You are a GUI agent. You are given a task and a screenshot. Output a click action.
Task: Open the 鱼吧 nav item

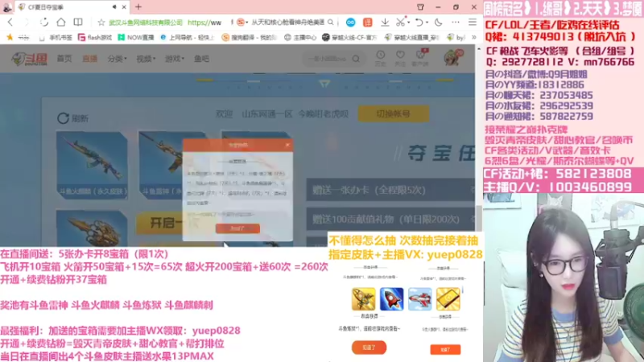201,59
